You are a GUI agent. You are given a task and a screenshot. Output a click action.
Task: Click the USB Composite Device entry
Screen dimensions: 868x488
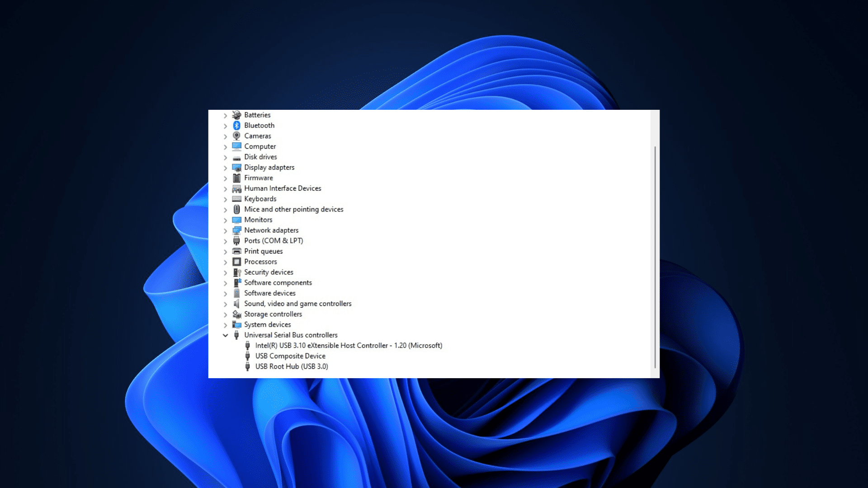290,356
